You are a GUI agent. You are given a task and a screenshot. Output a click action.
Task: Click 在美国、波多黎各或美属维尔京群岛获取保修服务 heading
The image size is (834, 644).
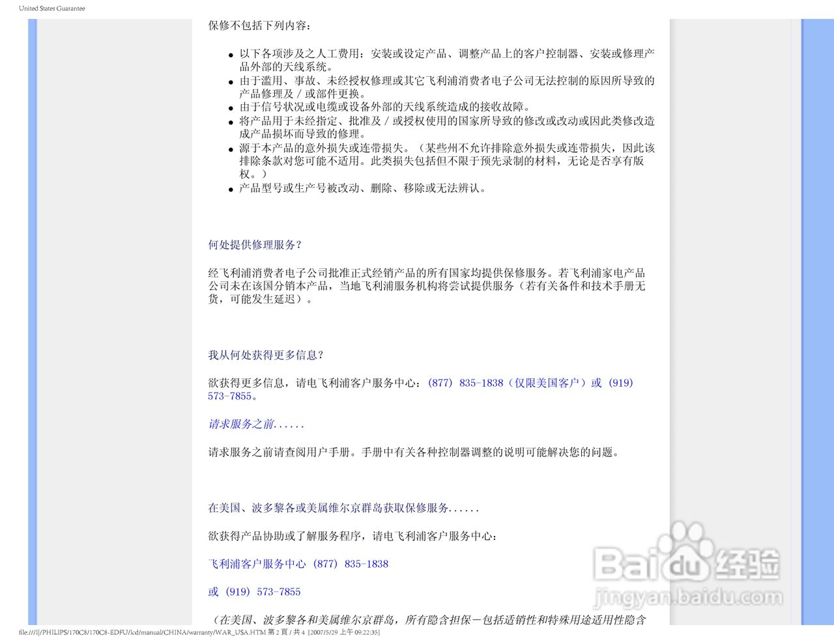point(343,508)
